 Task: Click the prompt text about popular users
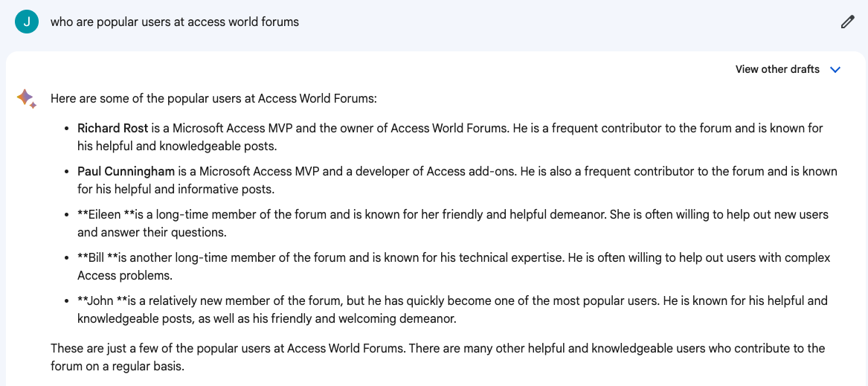[x=175, y=22]
